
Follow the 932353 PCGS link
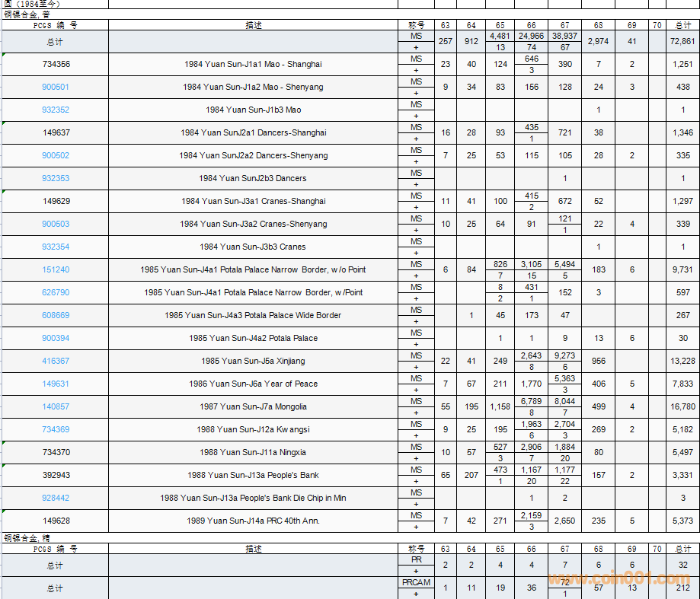(56, 179)
